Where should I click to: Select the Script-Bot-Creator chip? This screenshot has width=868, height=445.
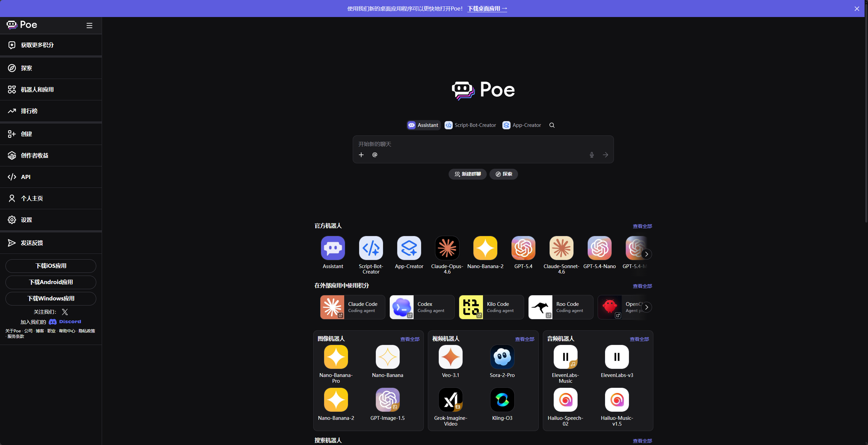tap(470, 125)
